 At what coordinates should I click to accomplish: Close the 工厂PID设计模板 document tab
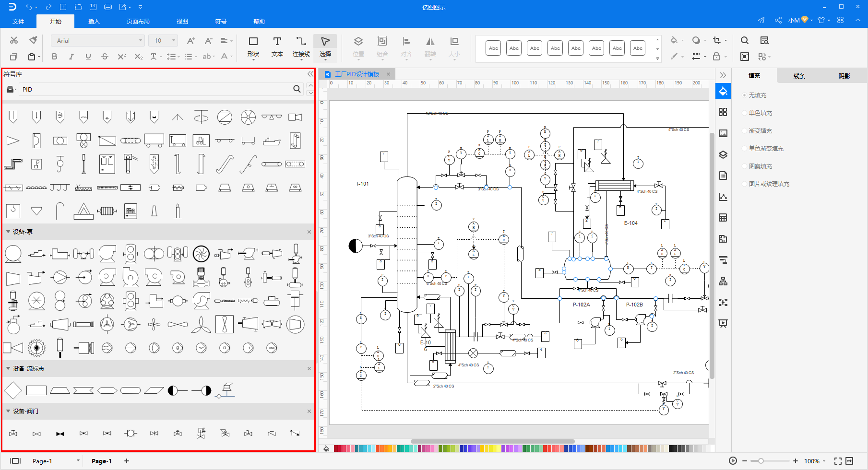[x=388, y=74]
